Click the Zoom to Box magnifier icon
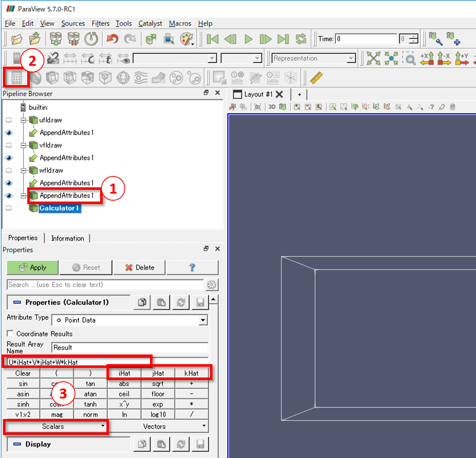Image resolution: width=476 pixels, height=458 pixels. 409,58
